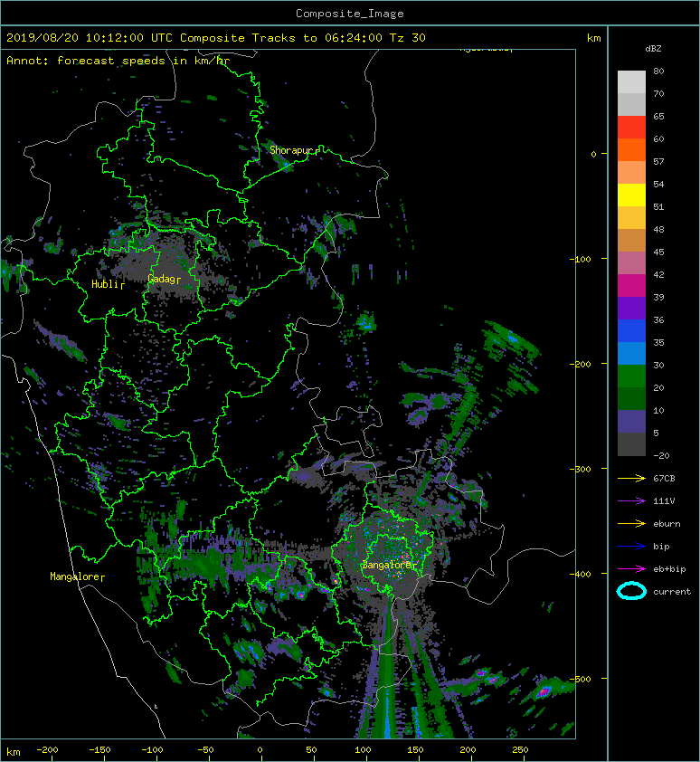This screenshot has height=762, width=700.
Task: Select the light blue 30-35 dBZ swatch
Action: coord(631,353)
